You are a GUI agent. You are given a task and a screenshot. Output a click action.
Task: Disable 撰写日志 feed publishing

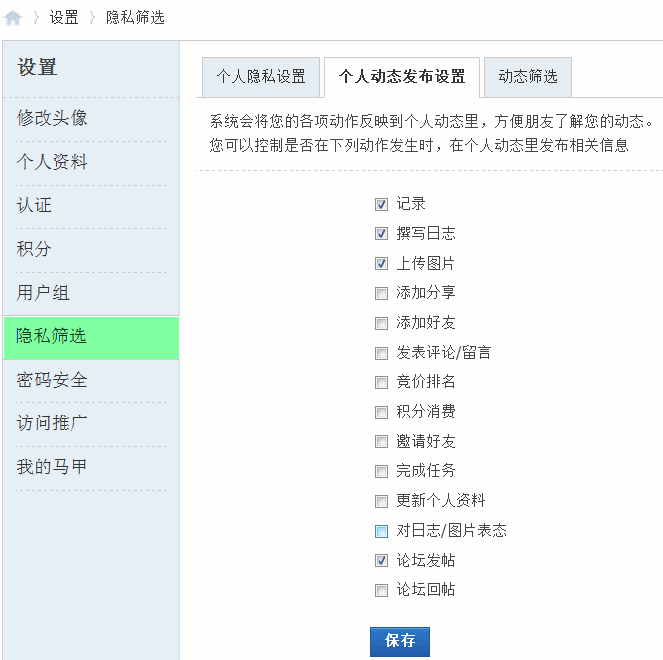pos(381,234)
